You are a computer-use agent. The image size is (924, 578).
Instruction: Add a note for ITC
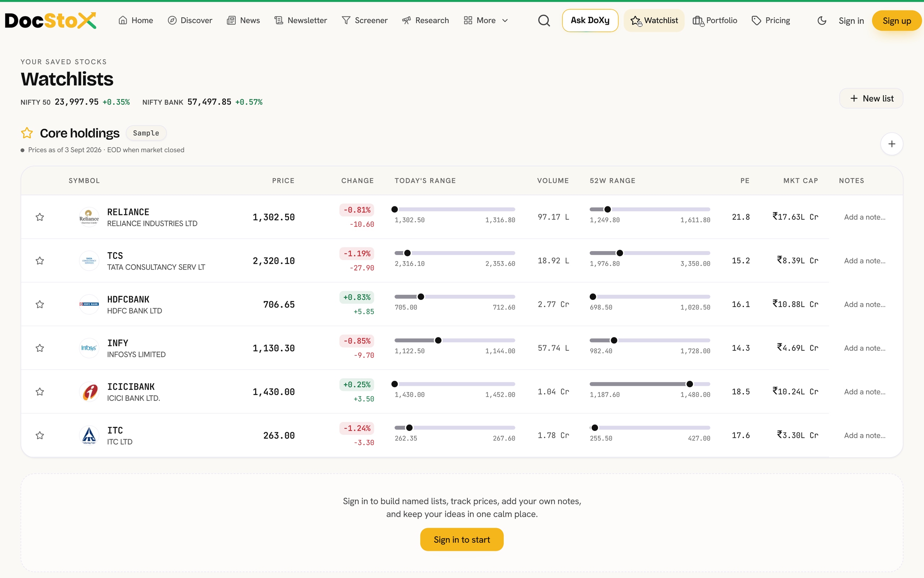(864, 435)
